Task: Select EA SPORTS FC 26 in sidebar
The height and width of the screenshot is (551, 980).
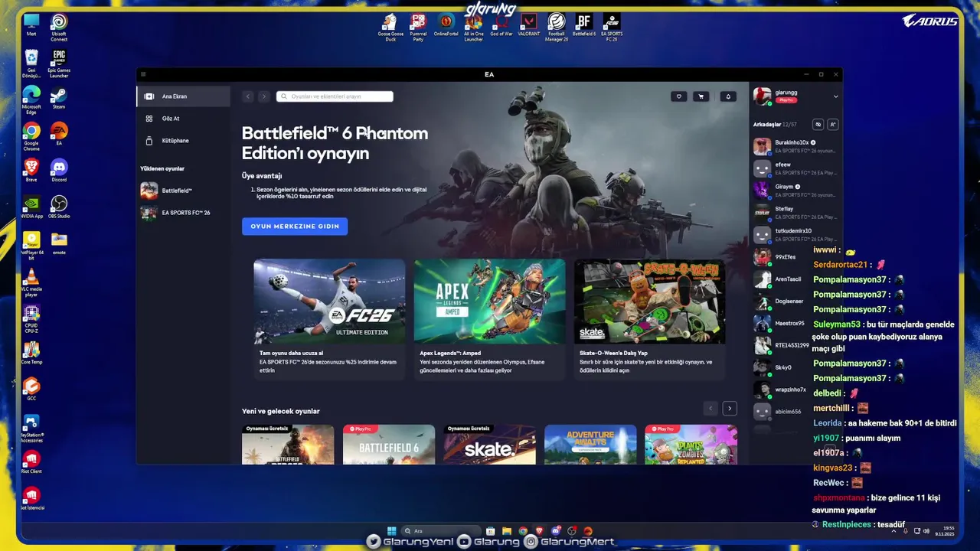Action: click(x=184, y=213)
